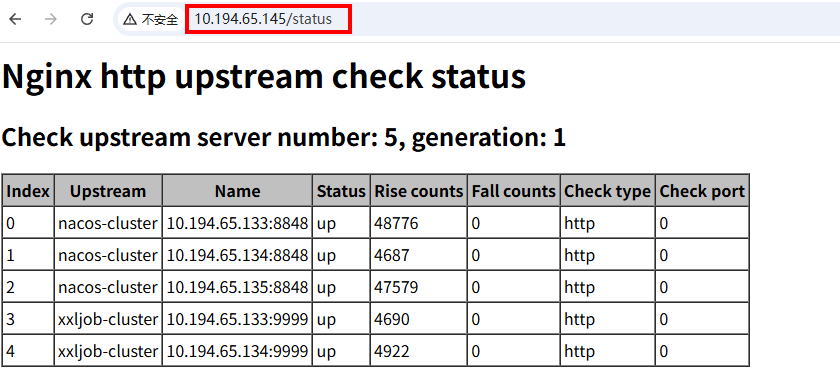
Task: Click the browser forward arrow
Action: pyautogui.click(x=51, y=19)
